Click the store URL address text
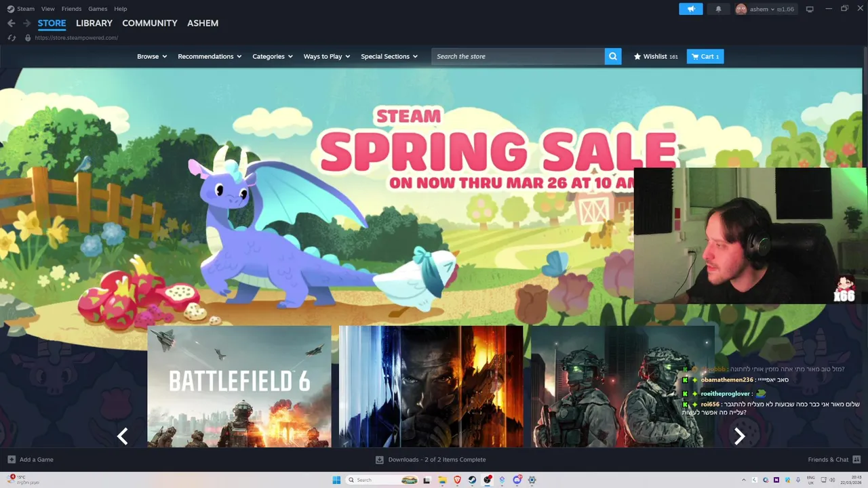 [x=76, y=38]
